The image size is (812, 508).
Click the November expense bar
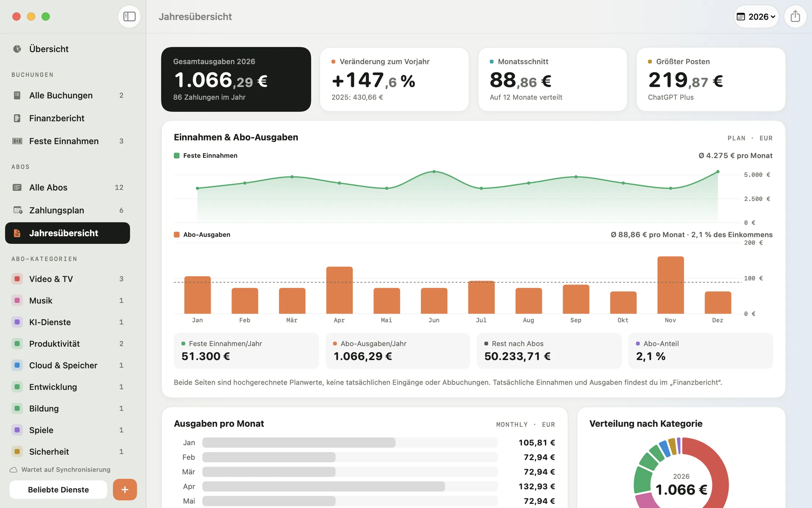670,285
